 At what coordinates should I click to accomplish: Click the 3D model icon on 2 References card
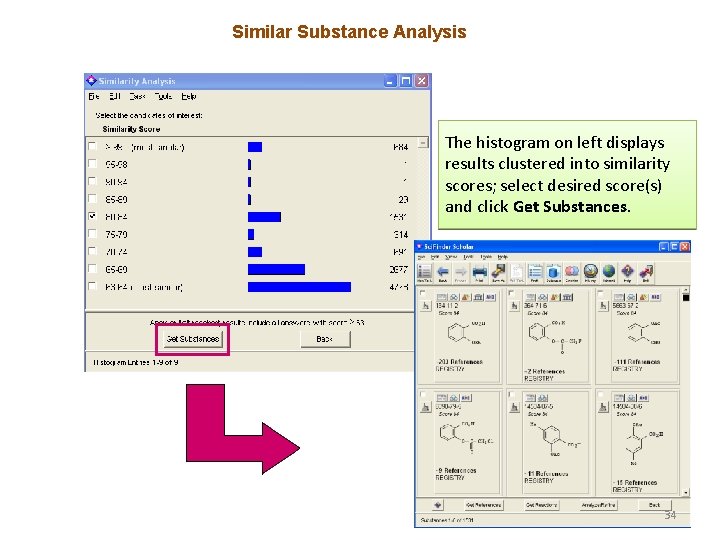tap(543, 297)
